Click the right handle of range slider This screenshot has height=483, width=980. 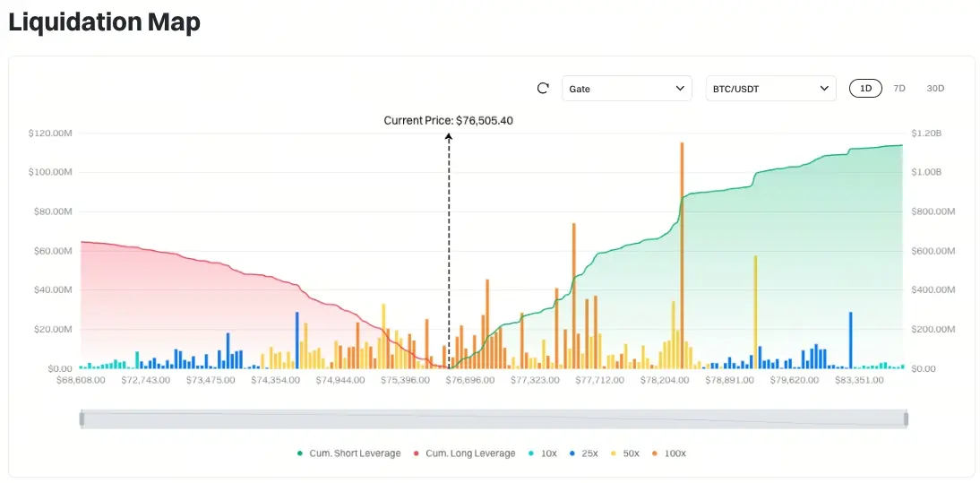[x=906, y=419]
